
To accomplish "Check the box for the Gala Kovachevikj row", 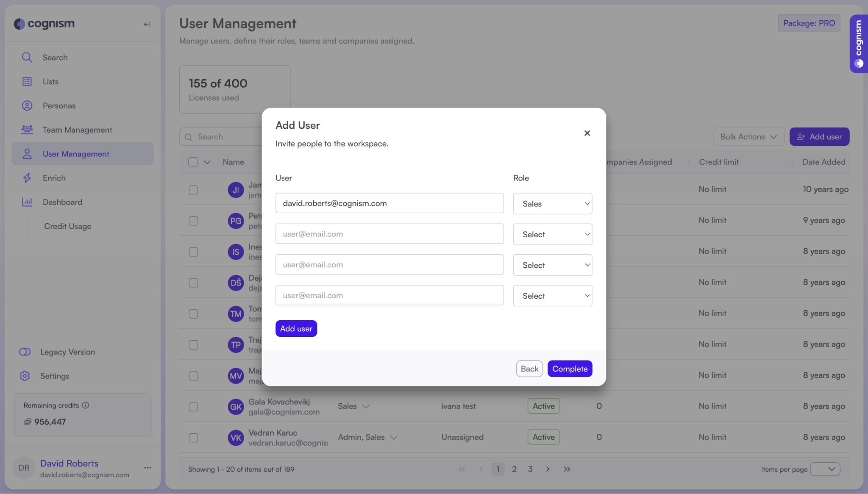I will pos(193,407).
